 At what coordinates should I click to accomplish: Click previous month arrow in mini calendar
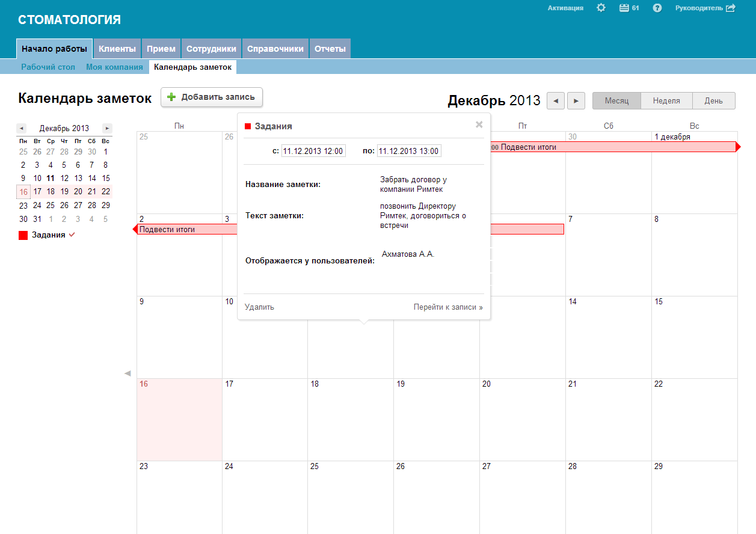pos(22,128)
